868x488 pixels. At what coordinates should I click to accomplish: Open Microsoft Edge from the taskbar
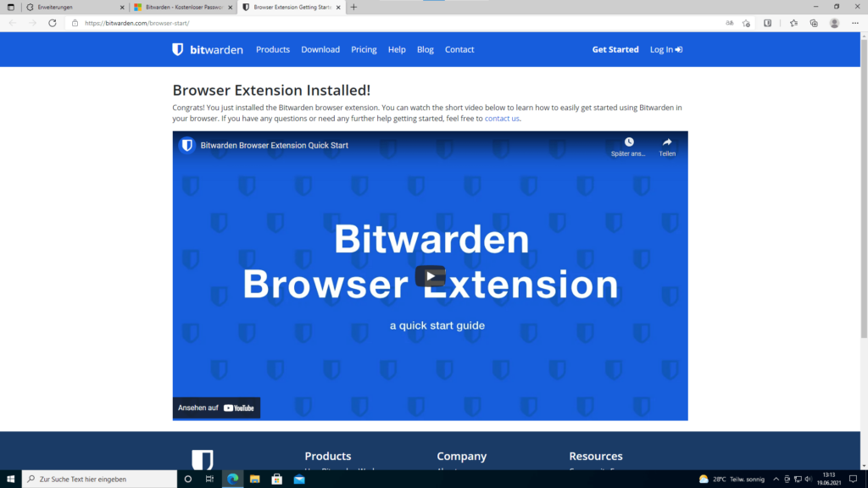[232, 480]
